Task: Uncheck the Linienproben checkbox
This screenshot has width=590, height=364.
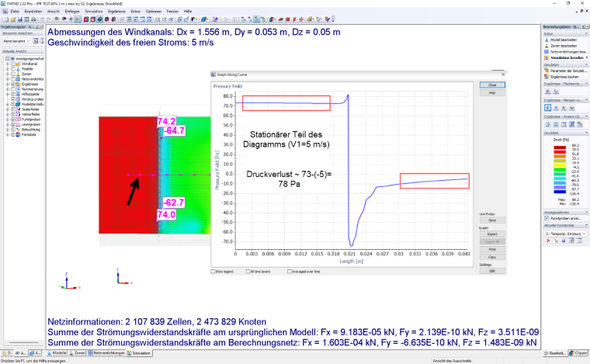Action: tap(13, 124)
